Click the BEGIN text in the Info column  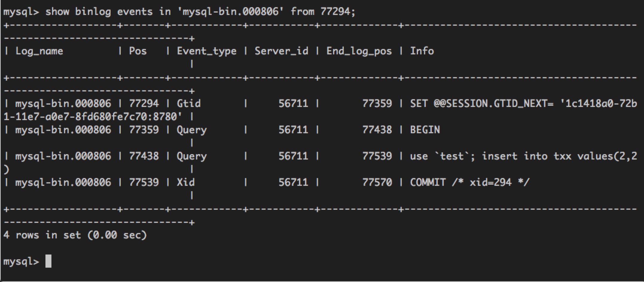pyautogui.click(x=425, y=130)
